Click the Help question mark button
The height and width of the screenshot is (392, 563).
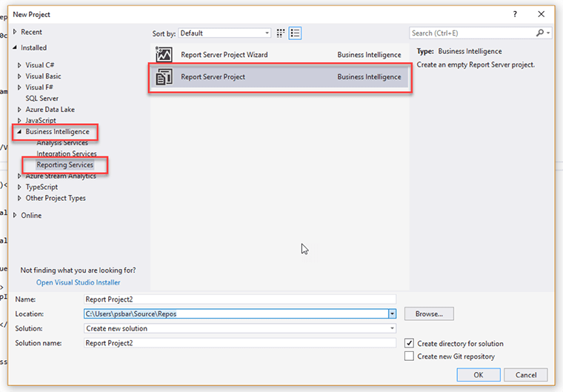[x=514, y=14]
